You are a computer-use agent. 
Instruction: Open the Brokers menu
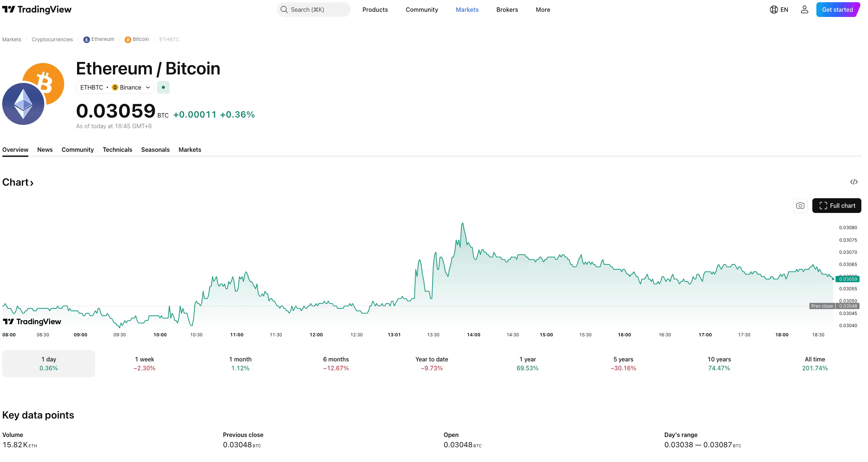click(x=507, y=10)
